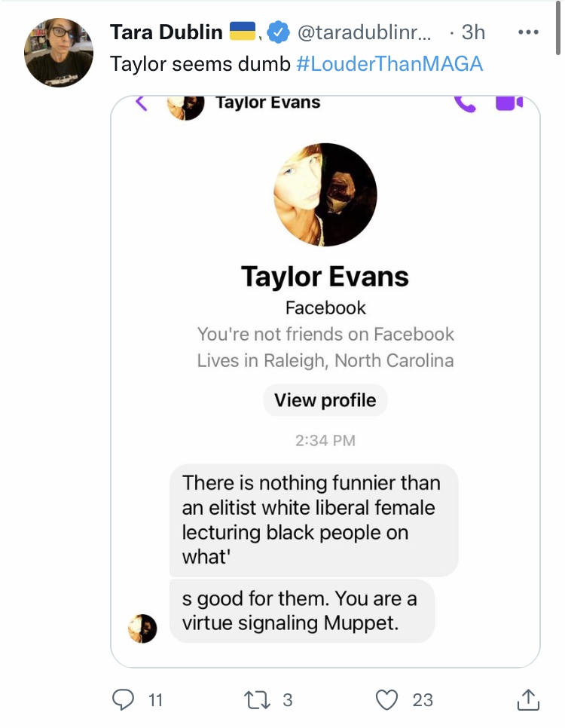Click the Ukraine flag emoji beside name

coord(243,31)
